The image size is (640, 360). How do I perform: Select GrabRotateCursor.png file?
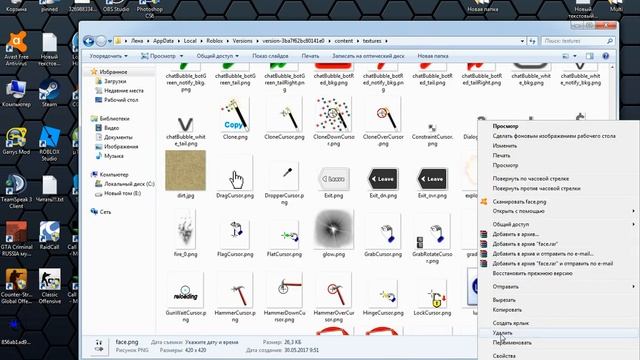tap(432, 232)
